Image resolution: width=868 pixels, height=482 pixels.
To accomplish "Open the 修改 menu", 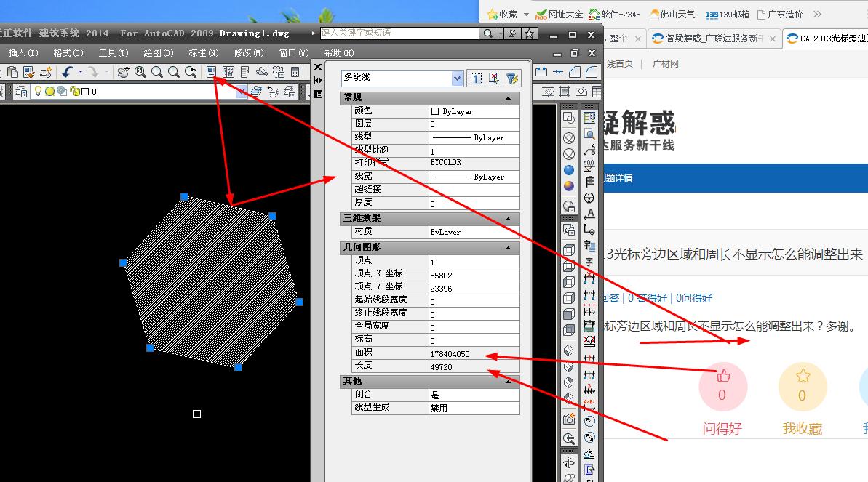I will click(249, 53).
